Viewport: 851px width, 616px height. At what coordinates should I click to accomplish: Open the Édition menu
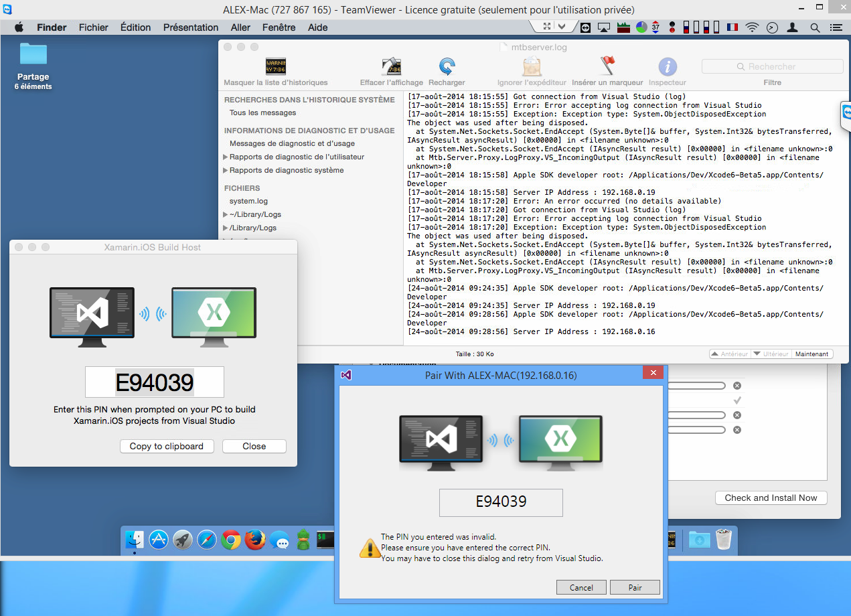135,27
